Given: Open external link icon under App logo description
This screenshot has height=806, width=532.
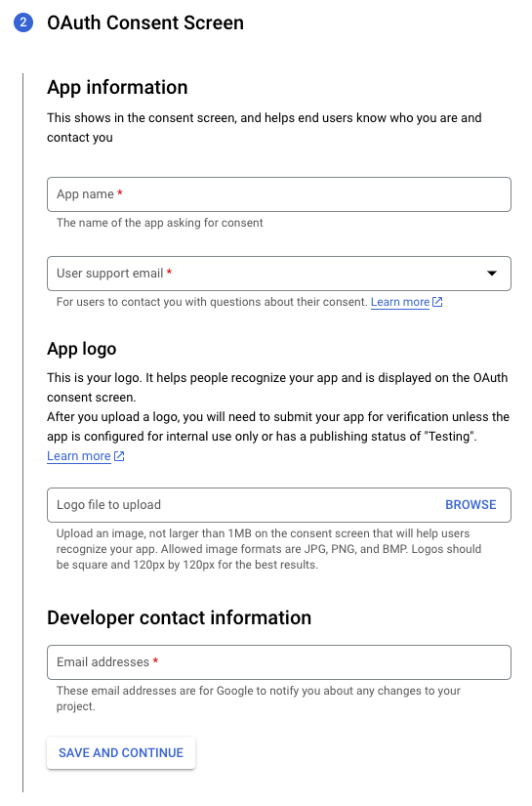Looking at the screenshot, I should 119,456.
